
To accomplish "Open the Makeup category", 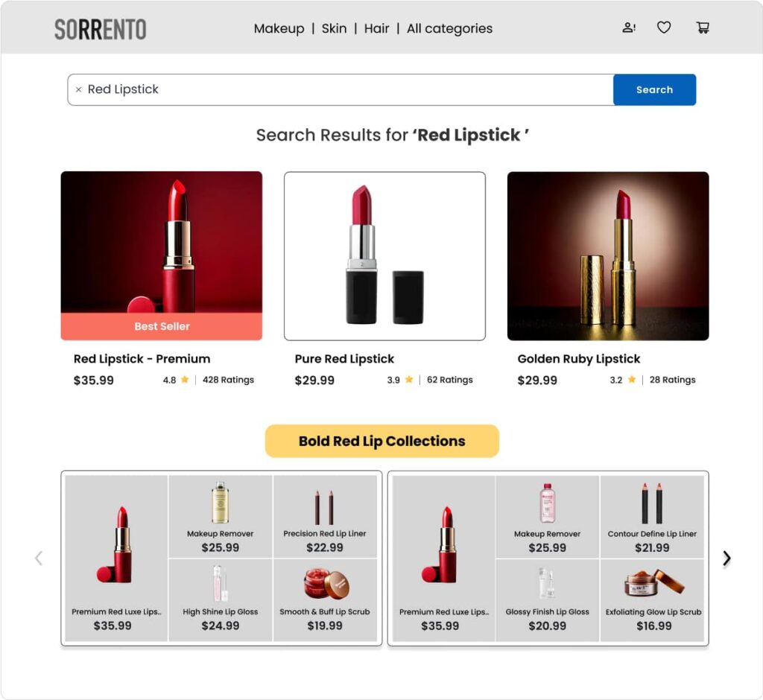I will tap(279, 29).
